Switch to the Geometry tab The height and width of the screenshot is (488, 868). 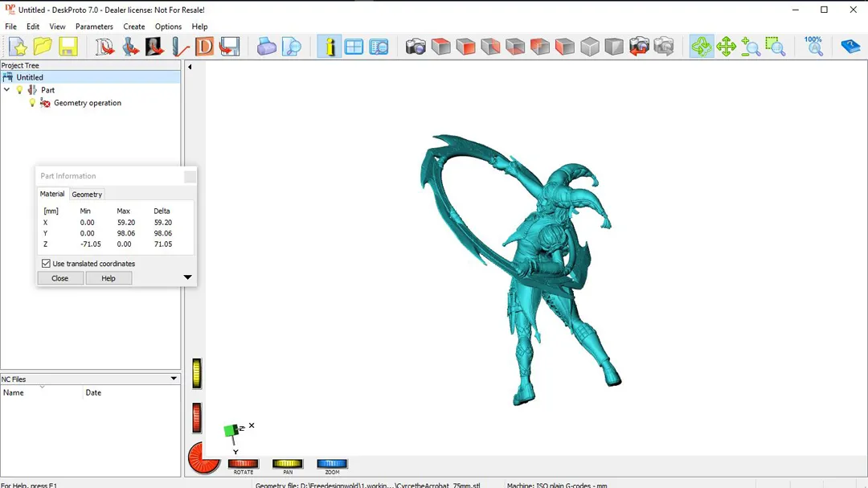[87, 195]
